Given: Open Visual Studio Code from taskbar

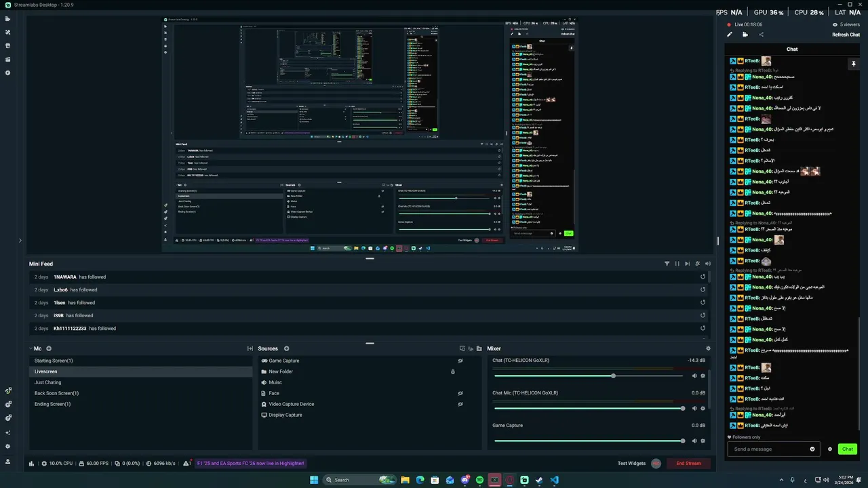Looking at the screenshot, I should (x=554, y=480).
